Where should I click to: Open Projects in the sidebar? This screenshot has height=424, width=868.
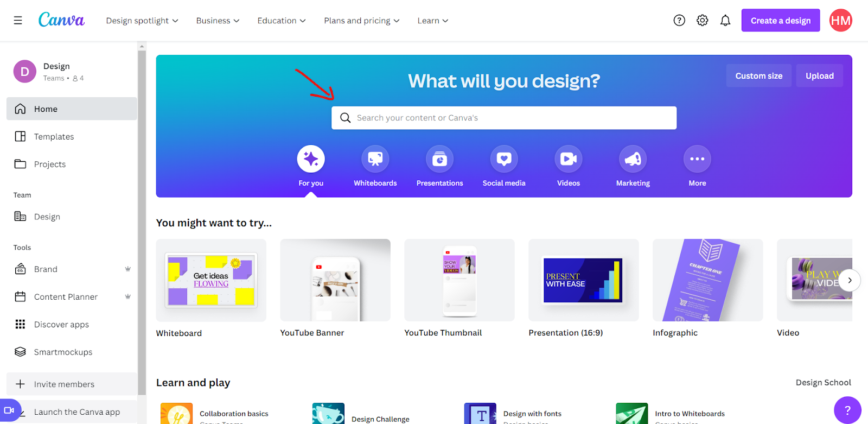click(x=72, y=164)
